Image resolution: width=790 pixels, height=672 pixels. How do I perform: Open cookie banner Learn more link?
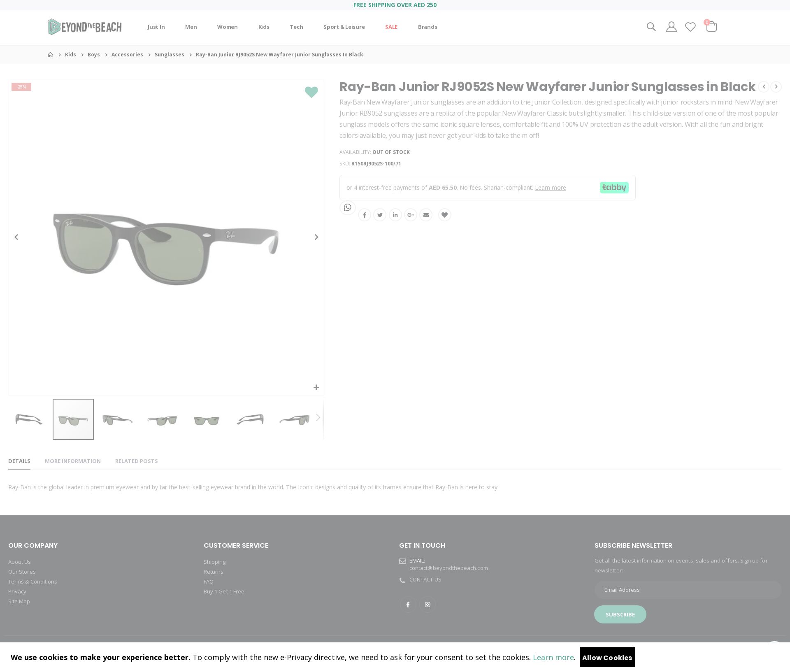coord(553,657)
